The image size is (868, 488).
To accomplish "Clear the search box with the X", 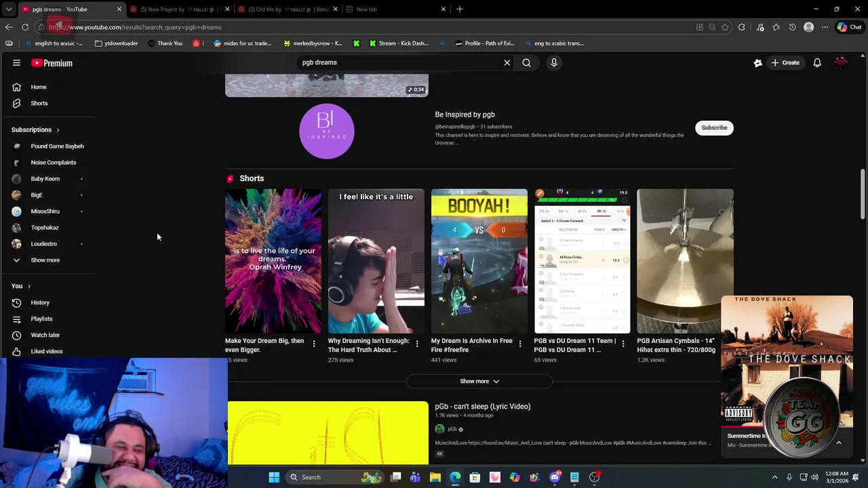I will [x=507, y=62].
